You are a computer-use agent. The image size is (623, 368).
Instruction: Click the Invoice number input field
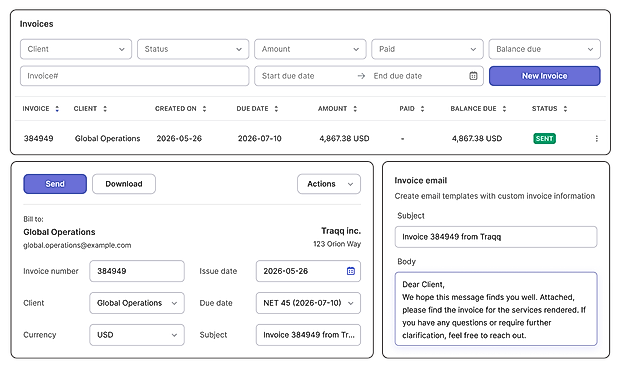pos(137,271)
